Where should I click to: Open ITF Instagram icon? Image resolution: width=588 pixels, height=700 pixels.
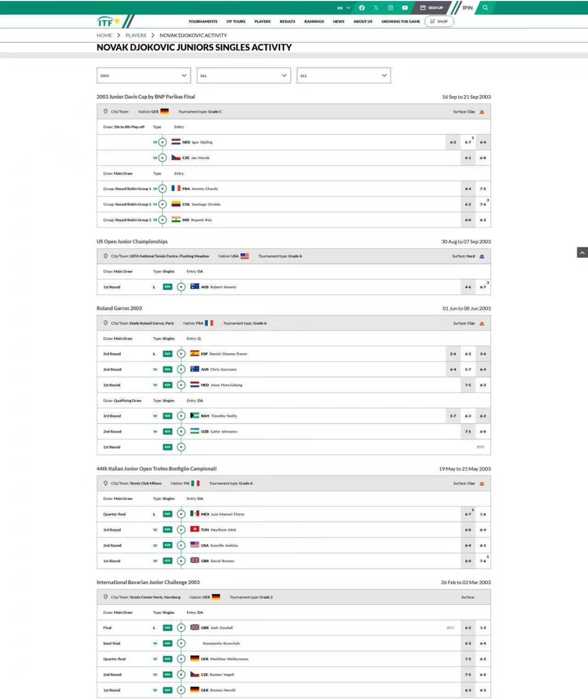[x=390, y=8]
